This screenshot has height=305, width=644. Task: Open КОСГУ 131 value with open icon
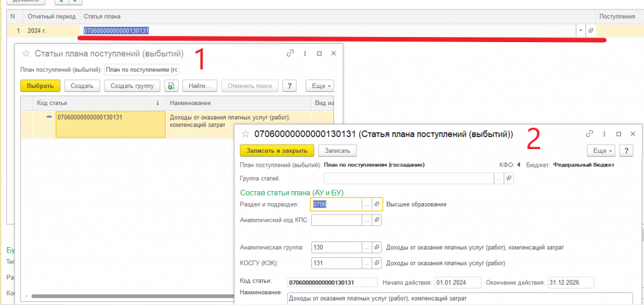pyautogui.click(x=377, y=263)
